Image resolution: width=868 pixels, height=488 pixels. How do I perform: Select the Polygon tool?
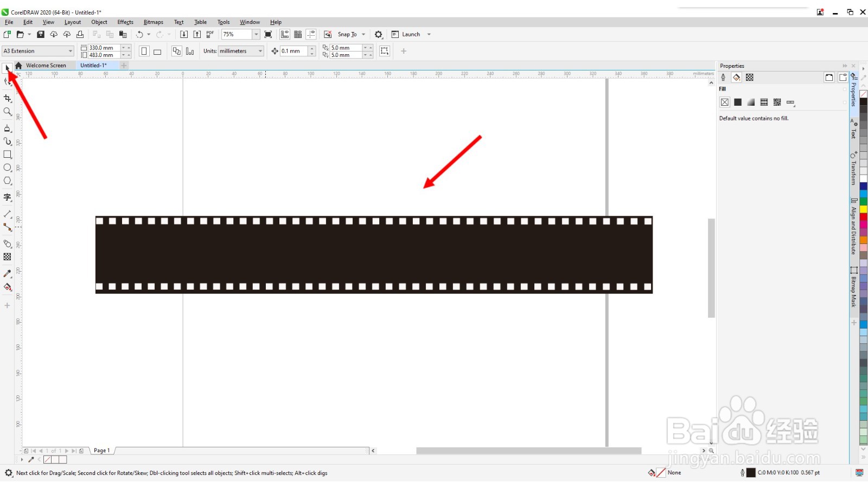[8, 181]
